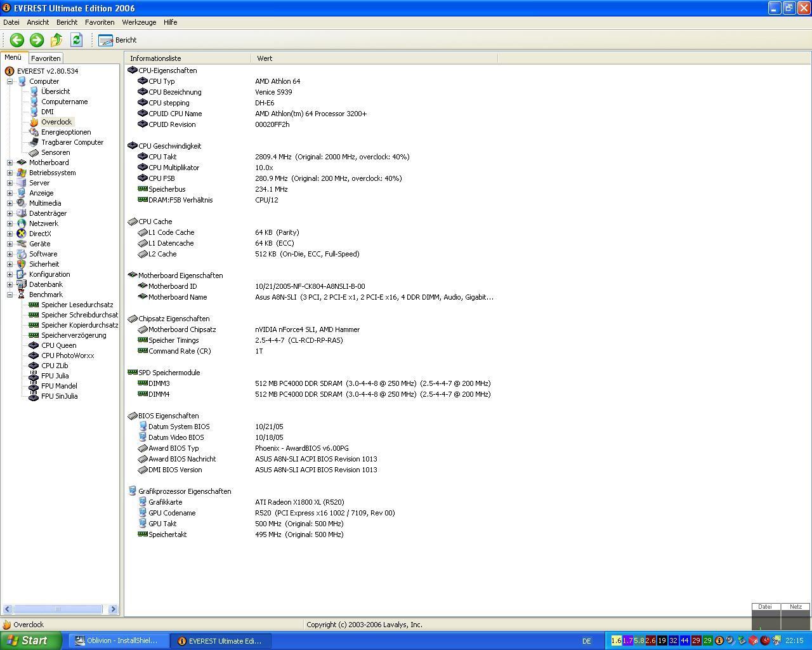Select the CPU Takt row
Image resolution: width=812 pixels, height=650 pixels.
[x=311, y=157]
